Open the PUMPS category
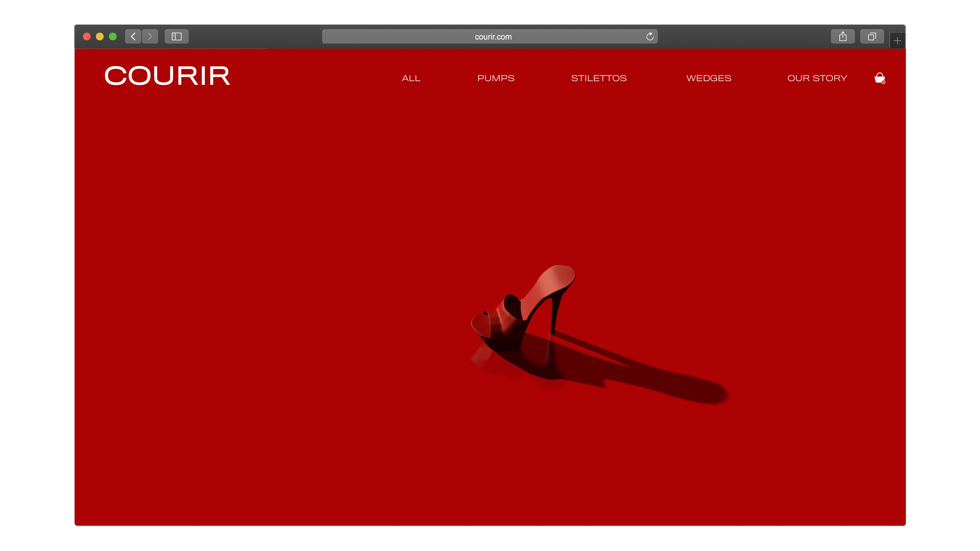 tap(496, 78)
